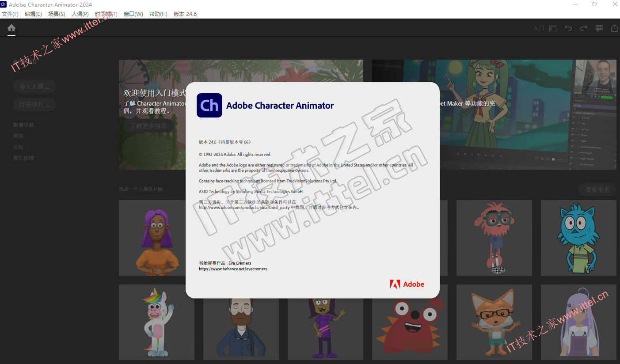The height and width of the screenshot is (364, 620).
Task: Click the red Adobe logo in About dialog
Action: [407, 284]
